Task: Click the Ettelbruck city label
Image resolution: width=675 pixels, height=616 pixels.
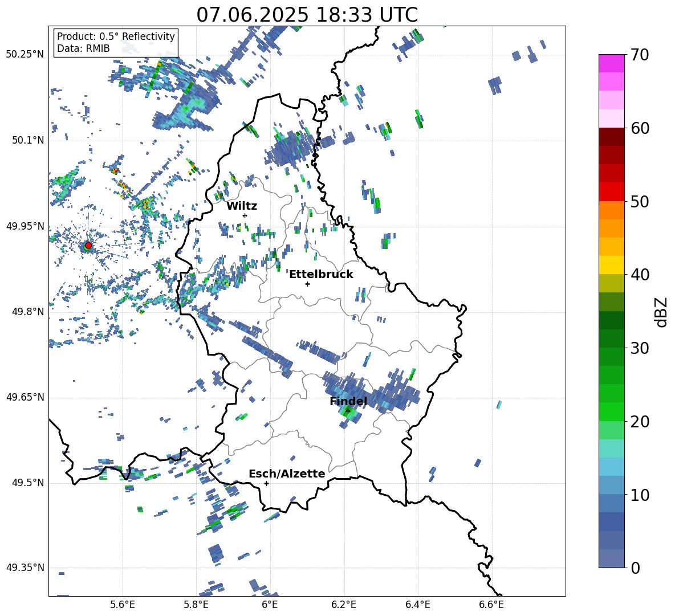Action: [x=321, y=274]
